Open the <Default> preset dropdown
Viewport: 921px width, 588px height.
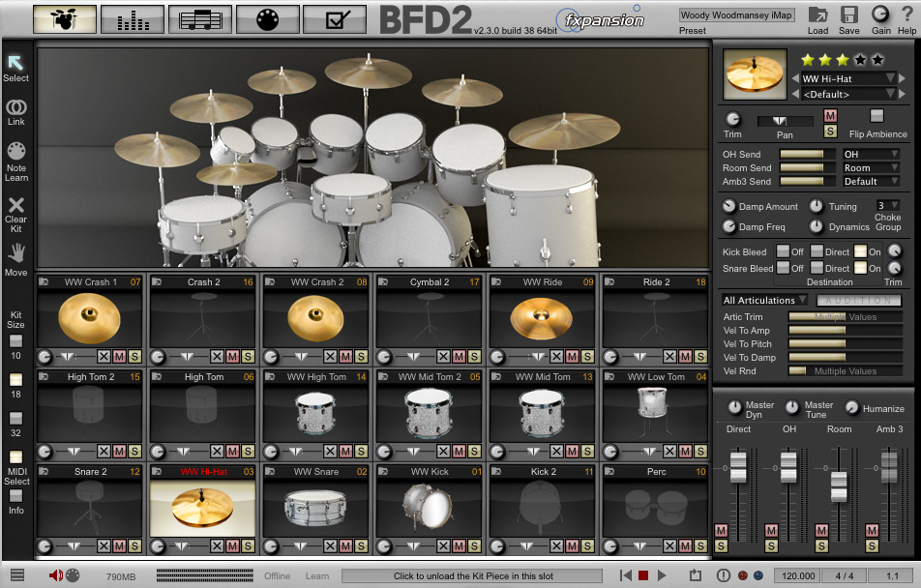click(x=848, y=94)
